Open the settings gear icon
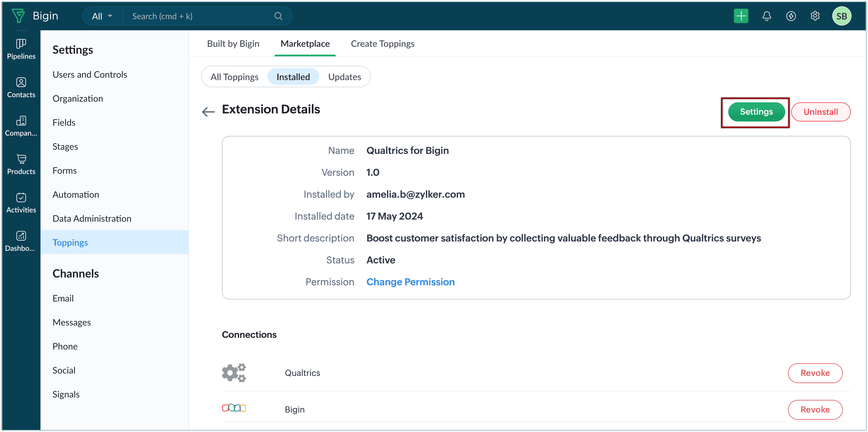This screenshot has height=432, width=868. pos(815,16)
